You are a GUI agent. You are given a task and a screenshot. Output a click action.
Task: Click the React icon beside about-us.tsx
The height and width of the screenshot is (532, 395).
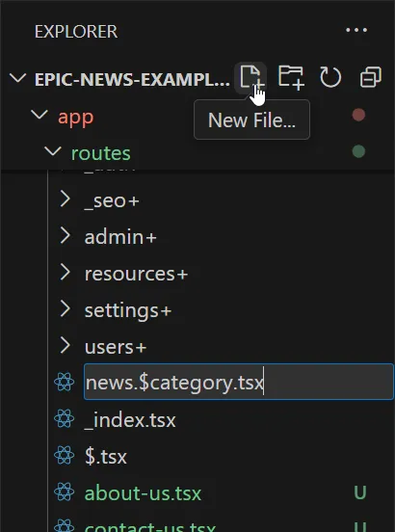point(65,492)
